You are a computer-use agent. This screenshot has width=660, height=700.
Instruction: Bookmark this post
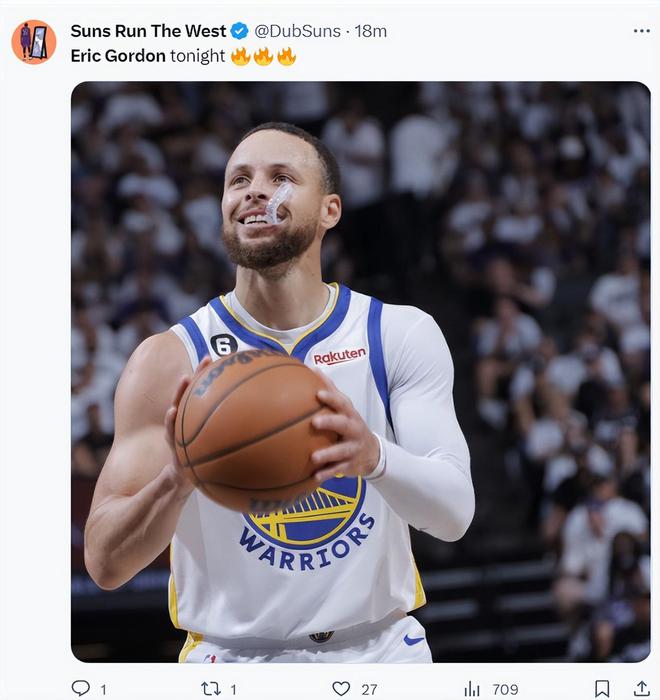click(602, 688)
